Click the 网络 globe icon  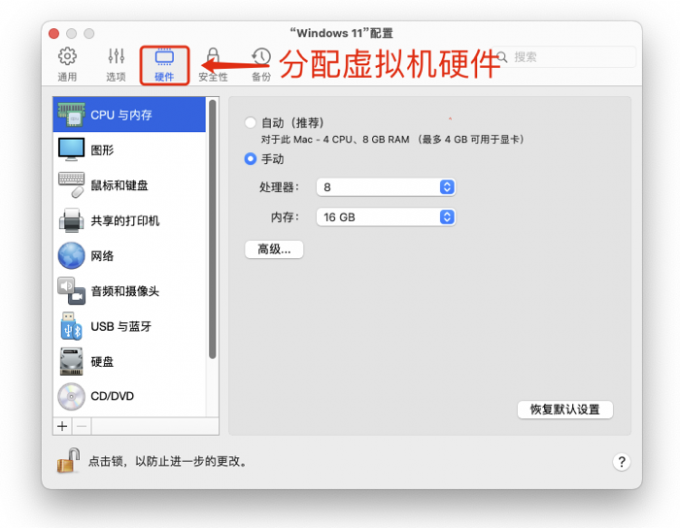click(71, 255)
